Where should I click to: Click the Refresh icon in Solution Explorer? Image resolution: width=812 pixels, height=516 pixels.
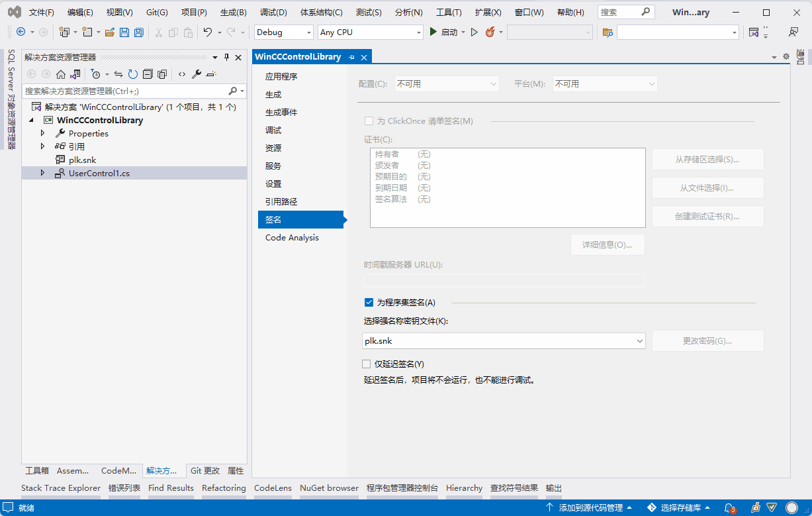133,74
